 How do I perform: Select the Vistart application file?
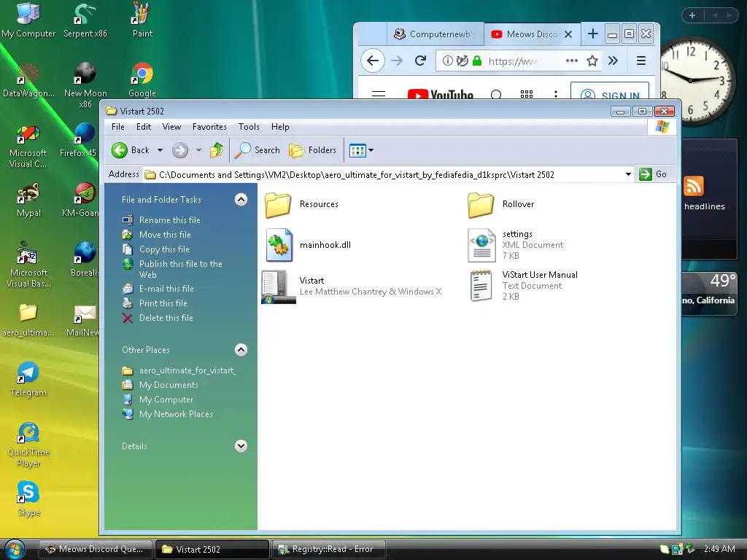(x=352, y=286)
